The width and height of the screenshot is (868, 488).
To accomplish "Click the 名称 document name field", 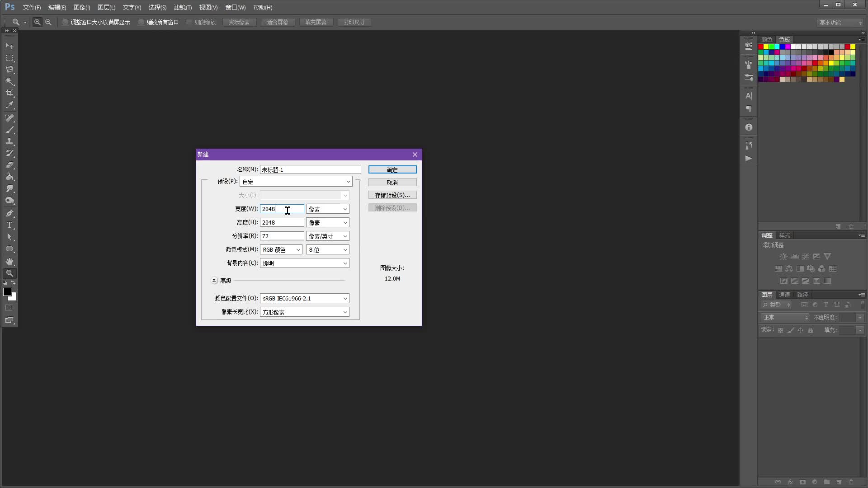I will [x=311, y=169].
